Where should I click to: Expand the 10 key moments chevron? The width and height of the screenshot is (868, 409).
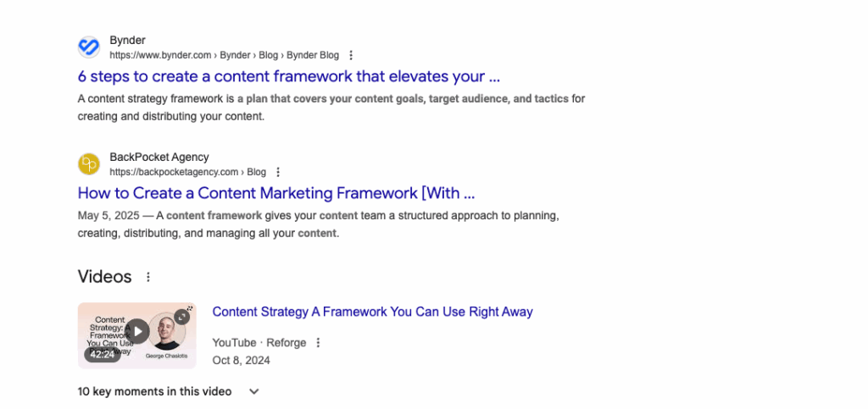pos(253,391)
